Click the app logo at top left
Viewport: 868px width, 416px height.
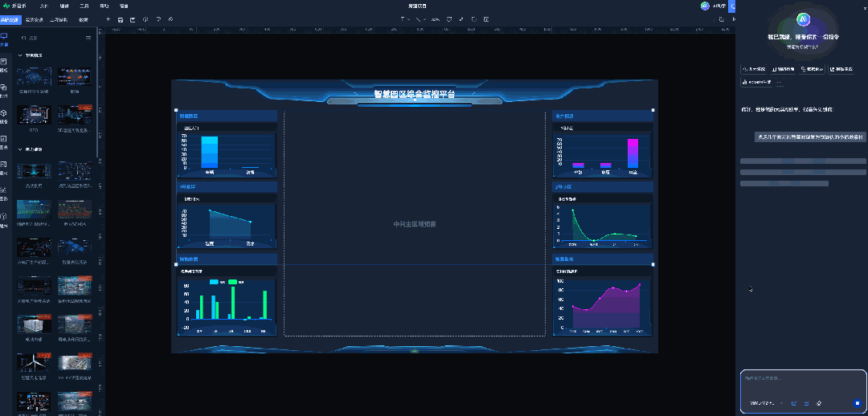pyautogui.click(x=6, y=6)
